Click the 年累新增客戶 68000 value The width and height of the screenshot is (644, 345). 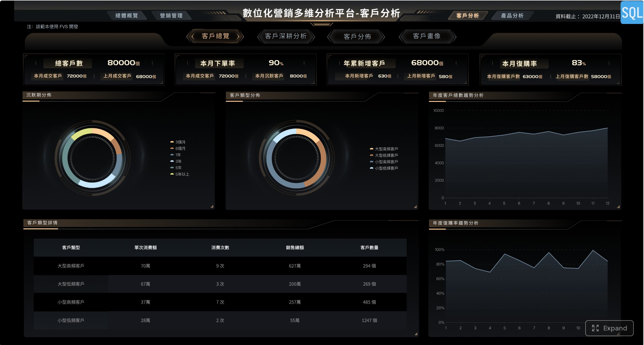427,63
